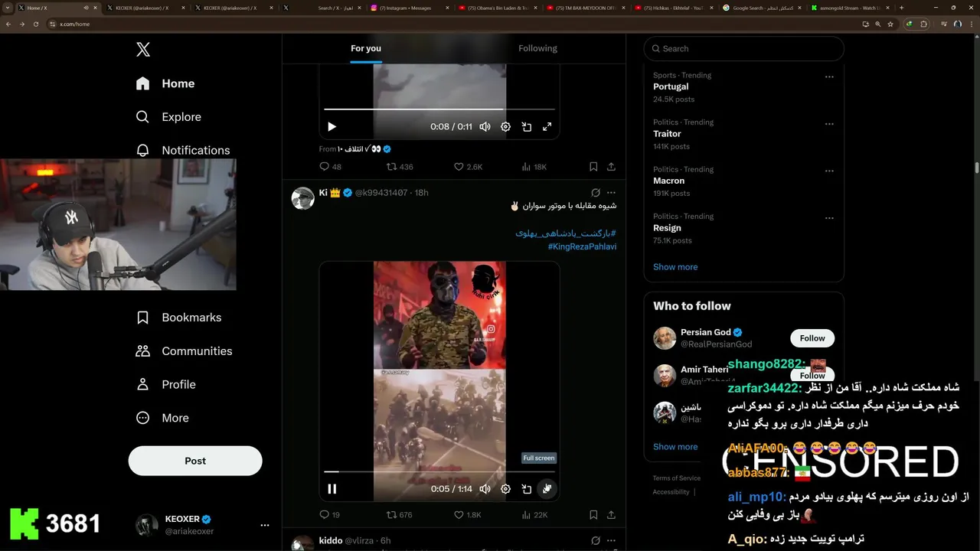Like the post with 2.6K likes
The width and height of the screenshot is (980, 551).
(468, 167)
